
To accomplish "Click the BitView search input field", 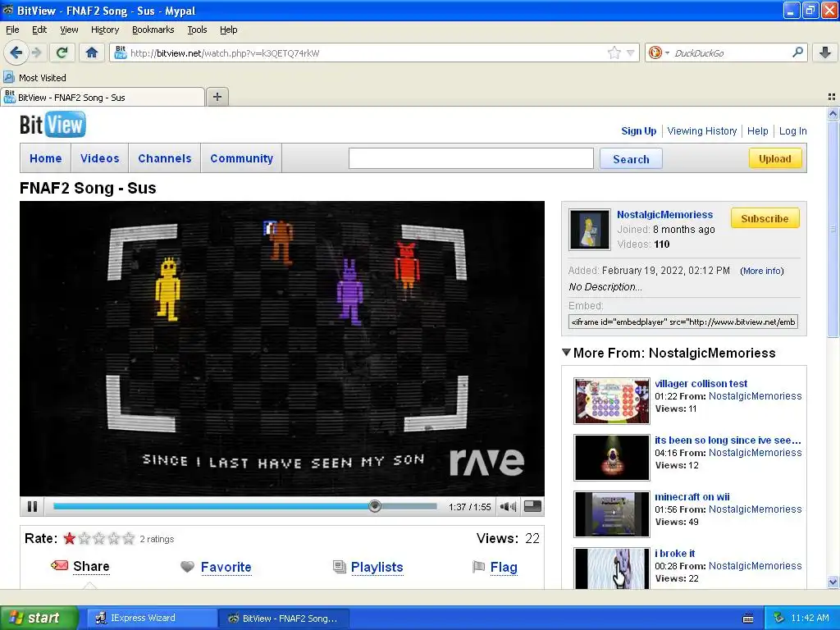I will (471, 158).
